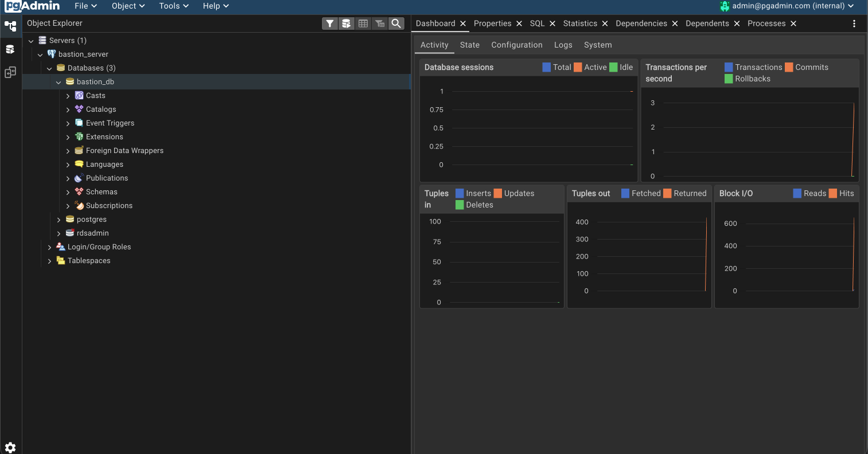Click the bastion_db database icon

[70, 81]
